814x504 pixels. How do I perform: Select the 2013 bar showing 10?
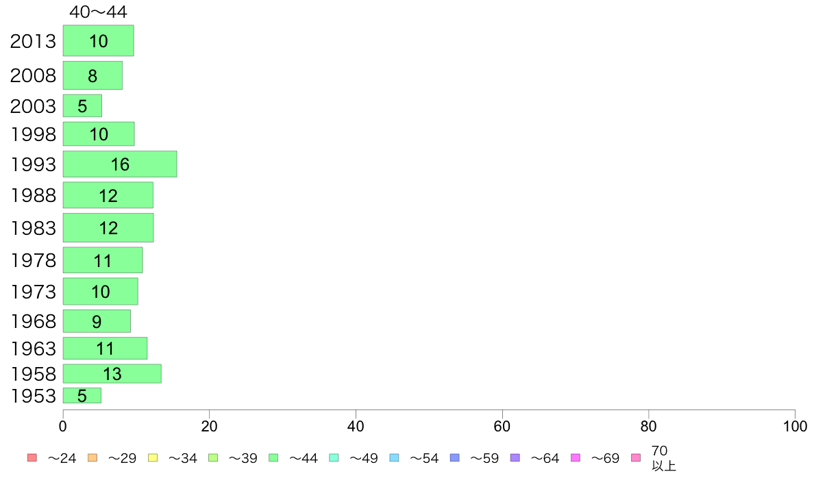(x=99, y=40)
